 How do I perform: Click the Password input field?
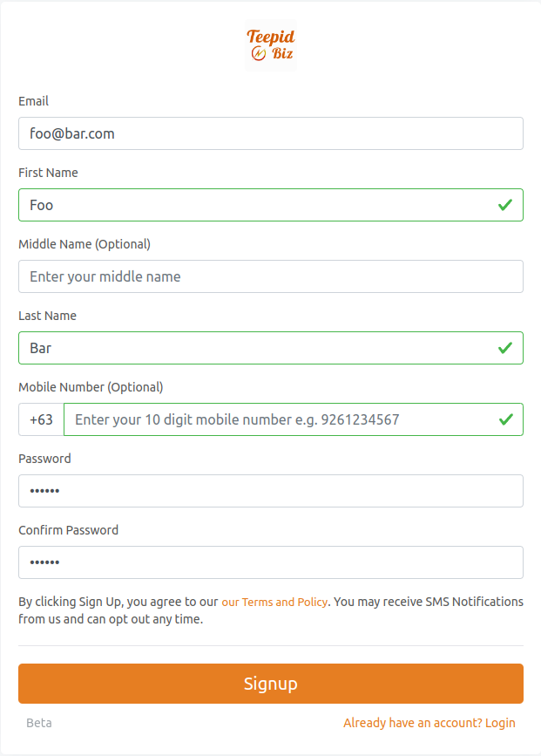(x=270, y=491)
